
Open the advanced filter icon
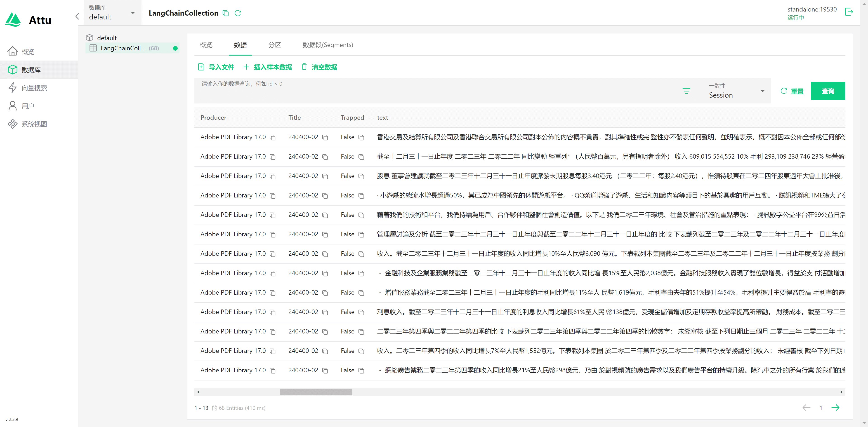click(x=686, y=91)
